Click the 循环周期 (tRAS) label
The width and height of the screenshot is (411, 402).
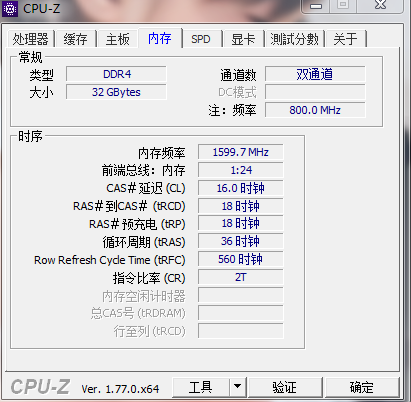click(x=144, y=242)
